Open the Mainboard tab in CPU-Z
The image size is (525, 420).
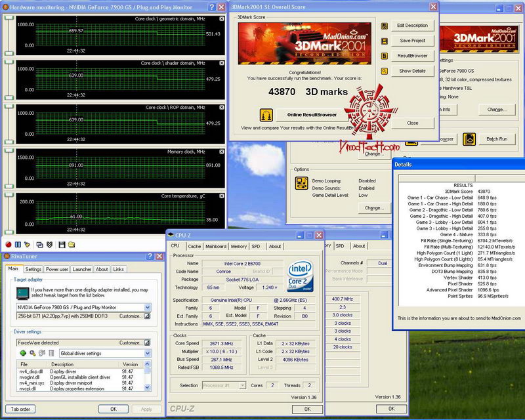[215, 246]
